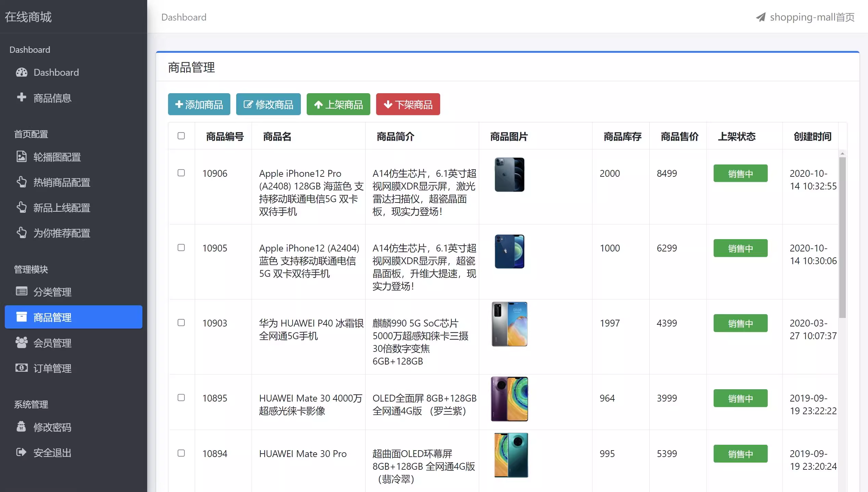Click the blue iPhone12 (A2404) thumbnail

(x=510, y=251)
